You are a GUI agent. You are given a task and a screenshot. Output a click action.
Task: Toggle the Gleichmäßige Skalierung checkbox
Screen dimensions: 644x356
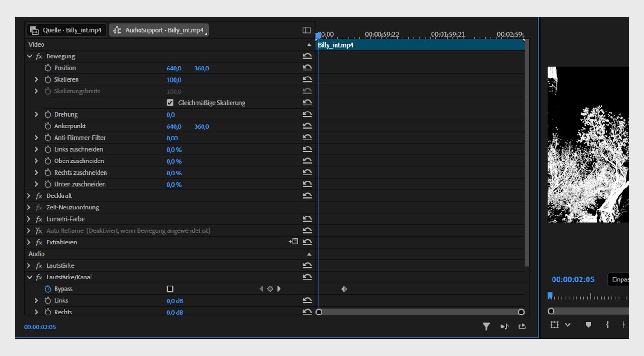coord(170,103)
